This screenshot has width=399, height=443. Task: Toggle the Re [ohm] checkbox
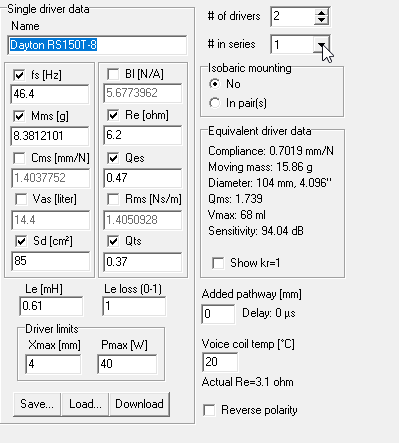113,115
